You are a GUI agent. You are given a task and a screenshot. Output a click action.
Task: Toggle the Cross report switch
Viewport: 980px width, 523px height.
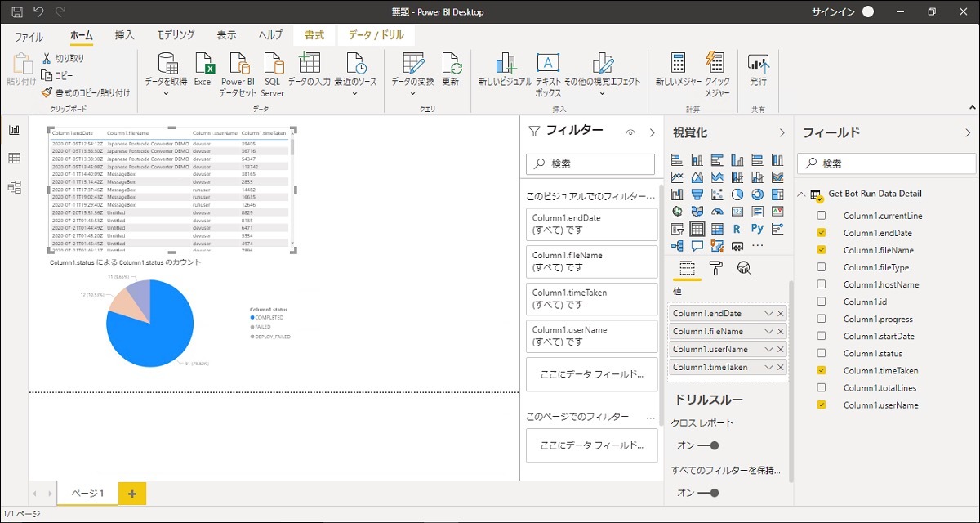pos(708,445)
